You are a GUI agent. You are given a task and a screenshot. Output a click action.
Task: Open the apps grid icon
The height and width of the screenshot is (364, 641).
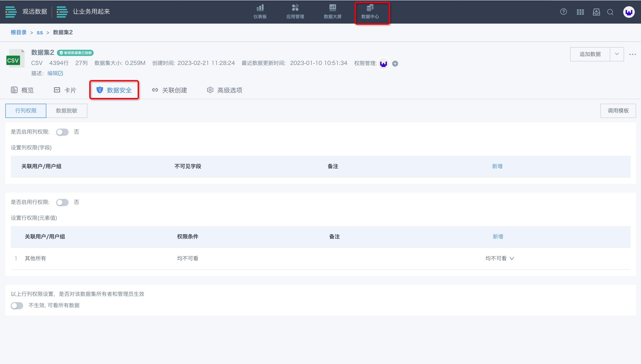580,12
